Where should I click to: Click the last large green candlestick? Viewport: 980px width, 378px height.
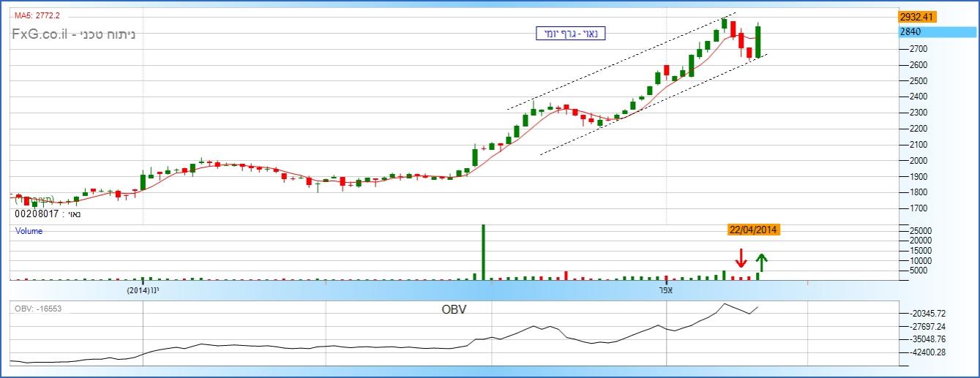758,41
